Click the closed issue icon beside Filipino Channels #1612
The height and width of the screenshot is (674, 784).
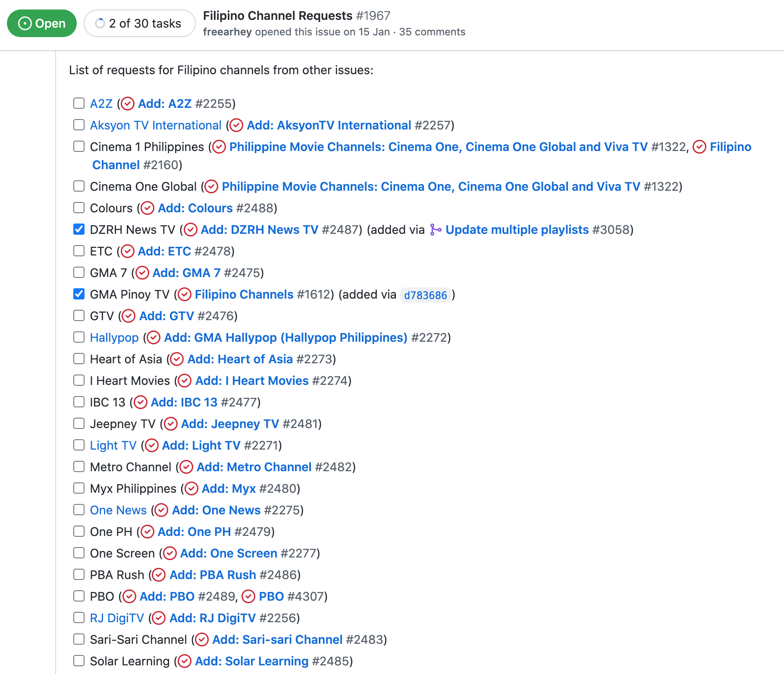pos(185,295)
